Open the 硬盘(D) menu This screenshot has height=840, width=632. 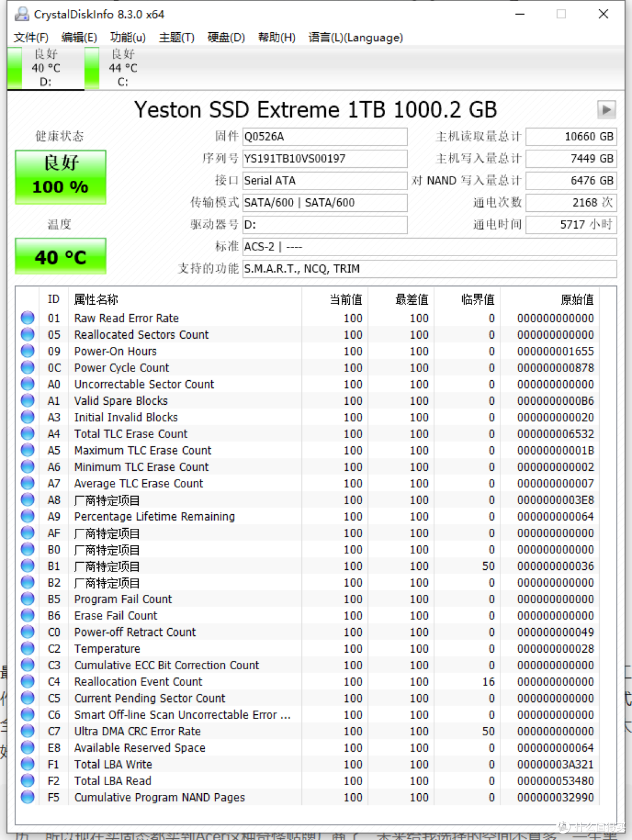[226, 37]
